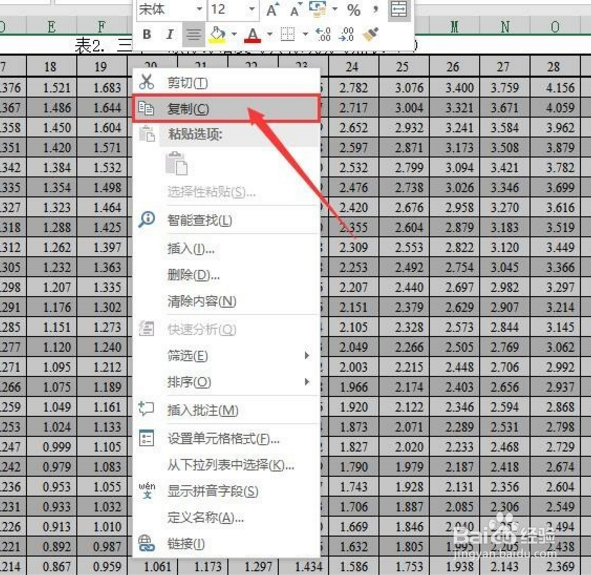The height and width of the screenshot is (575, 591).
Task: Choose 清除内容(N) menu entry
Action: [226, 301]
